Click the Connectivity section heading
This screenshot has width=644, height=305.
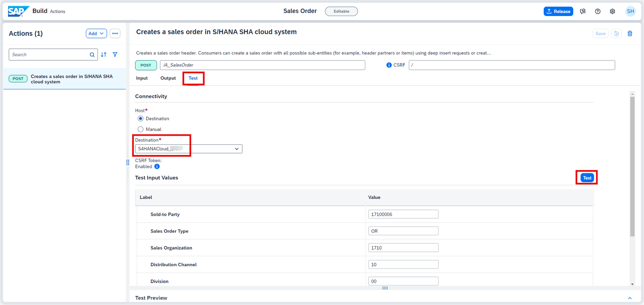pos(151,96)
